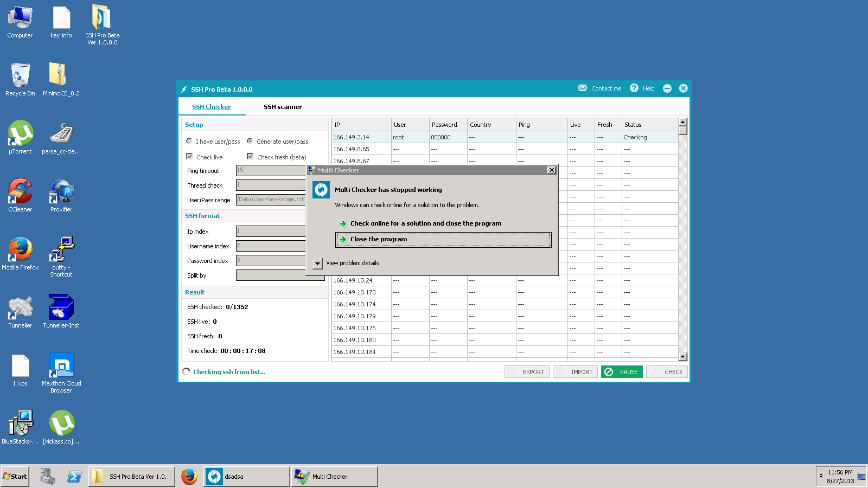Select the I have user/pass option
868x488 pixels.
[189, 141]
